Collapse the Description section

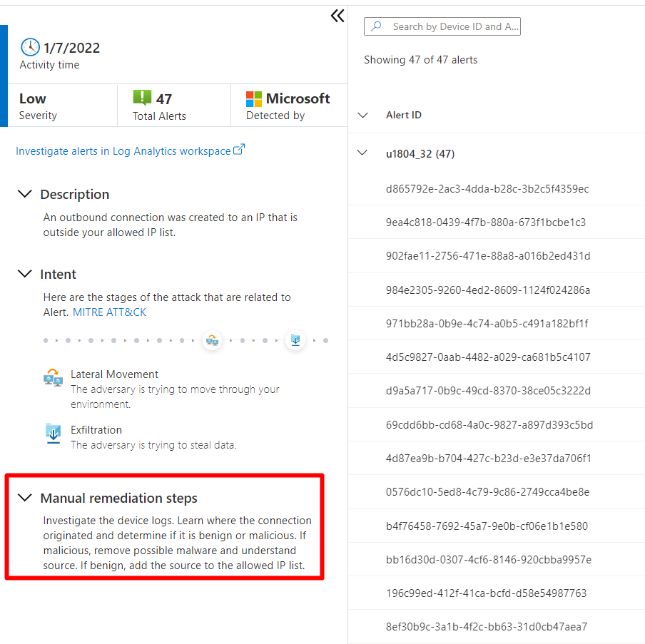click(24, 193)
